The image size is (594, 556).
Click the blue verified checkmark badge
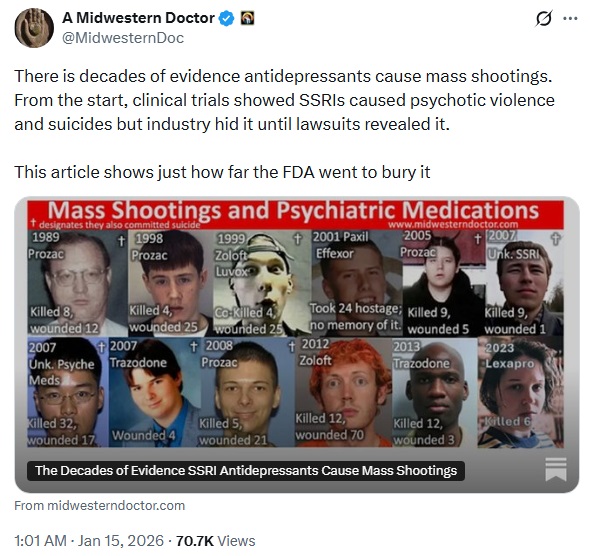click(227, 19)
